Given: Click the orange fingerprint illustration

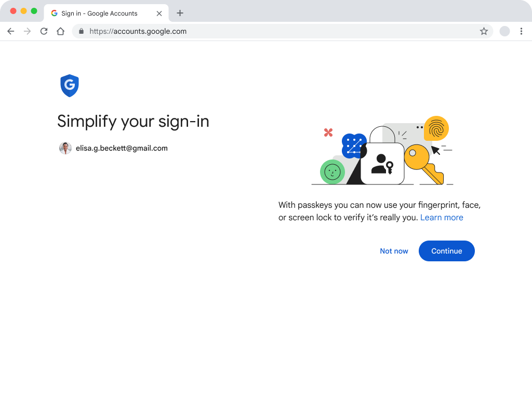Looking at the screenshot, I should tap(437, 128).
